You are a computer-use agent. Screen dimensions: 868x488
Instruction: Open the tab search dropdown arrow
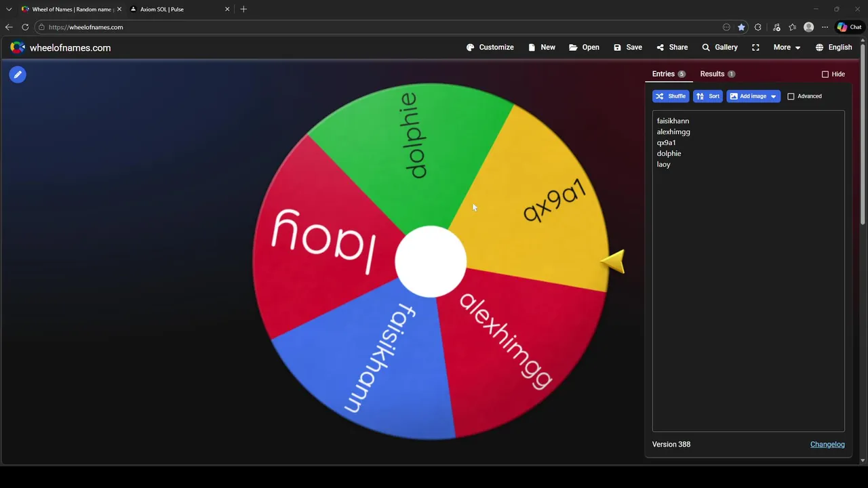point(9,9)
